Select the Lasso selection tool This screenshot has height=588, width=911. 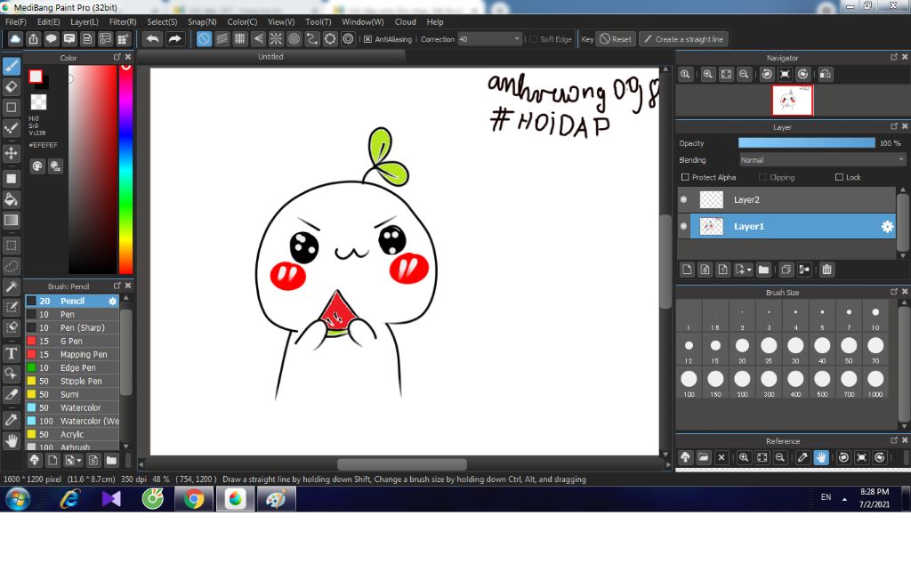coord(11,266)
